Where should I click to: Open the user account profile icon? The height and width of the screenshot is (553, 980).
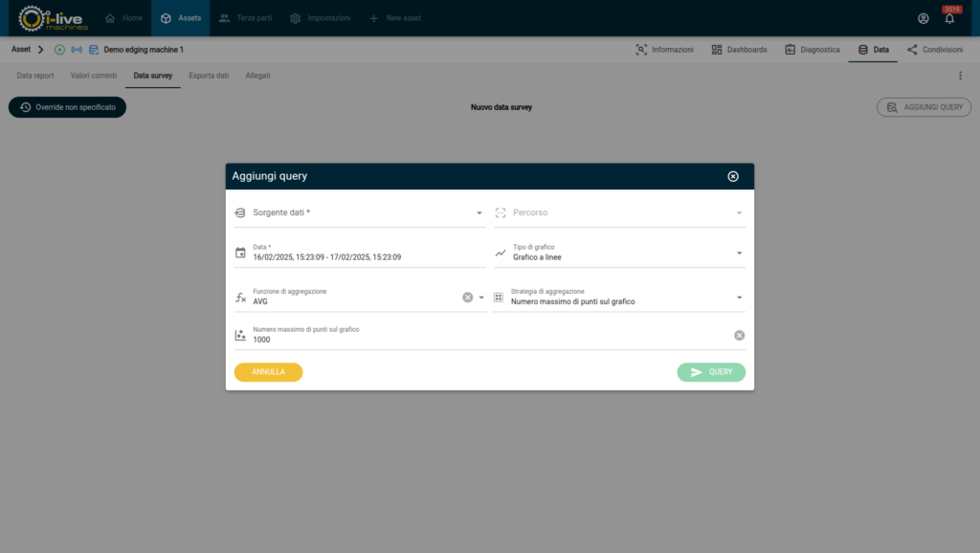923,18
